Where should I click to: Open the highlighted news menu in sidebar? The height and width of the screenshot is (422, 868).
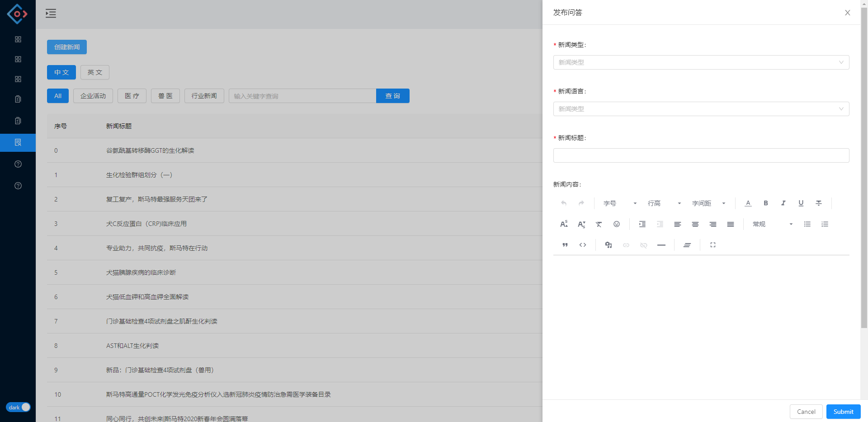18,142
